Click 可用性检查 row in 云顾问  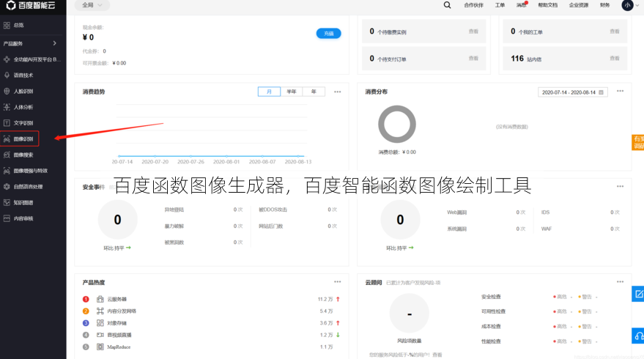[x=540, y=311]
